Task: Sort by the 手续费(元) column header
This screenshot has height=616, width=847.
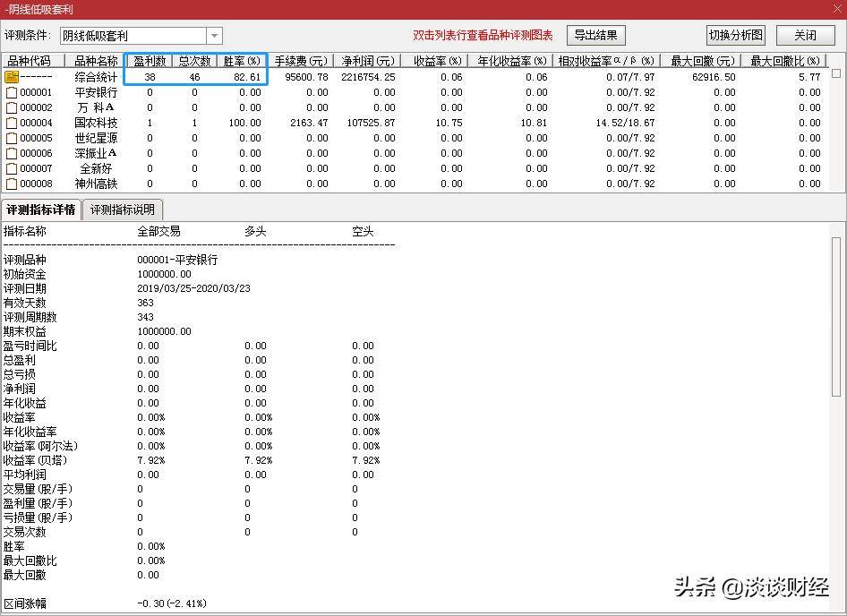Action: (x=300, y=61)
